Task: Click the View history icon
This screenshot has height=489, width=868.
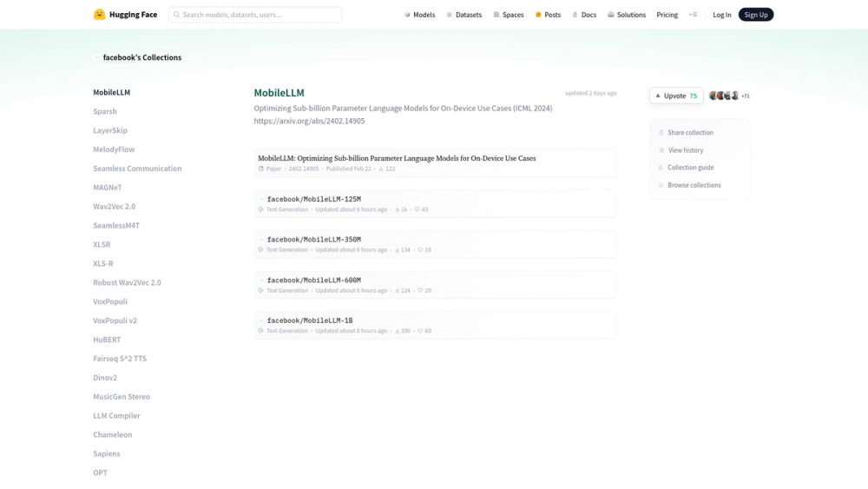Action: coord(661,150)
